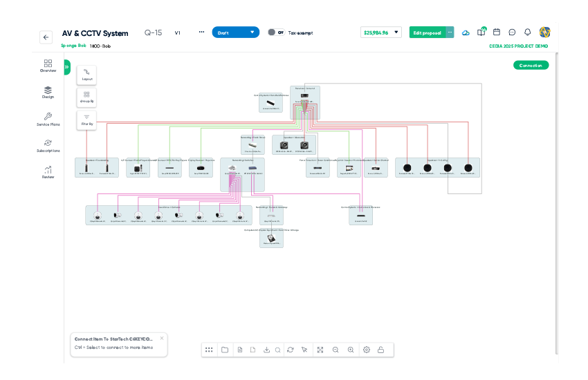Screen dimensions: 588x380
Task: Dismiss the Connect Item tooltip
Action: pyautogui.click(x=162, y=339)
